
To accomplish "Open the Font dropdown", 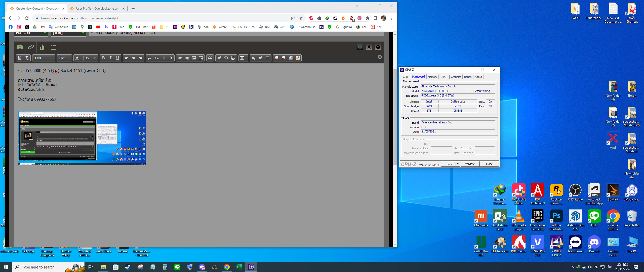I will [x=44, y=58].
